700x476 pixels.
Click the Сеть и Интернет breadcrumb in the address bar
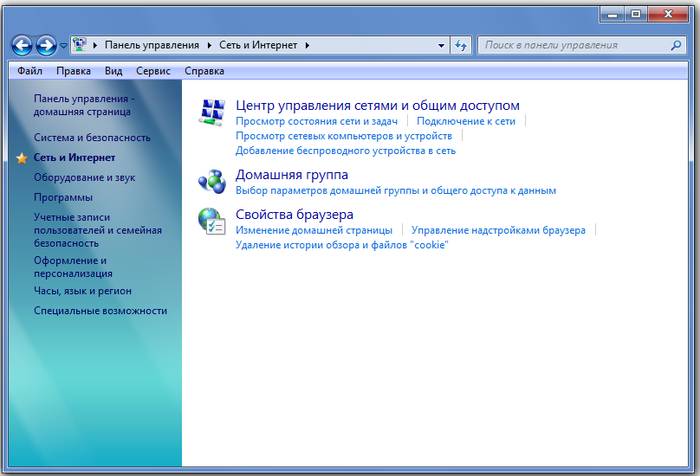coord(258,45)
